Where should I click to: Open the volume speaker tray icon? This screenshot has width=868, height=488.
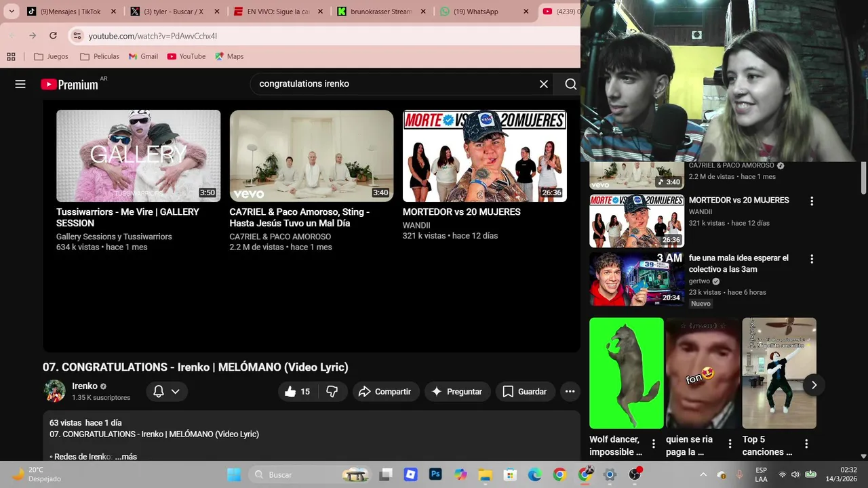click(x=795, y=474)
